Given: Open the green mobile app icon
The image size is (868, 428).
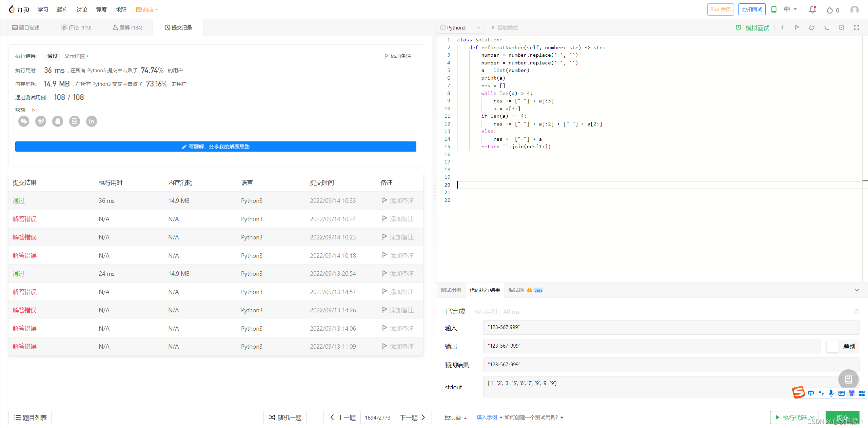Looking at the screenshot, I should [774, 9].
